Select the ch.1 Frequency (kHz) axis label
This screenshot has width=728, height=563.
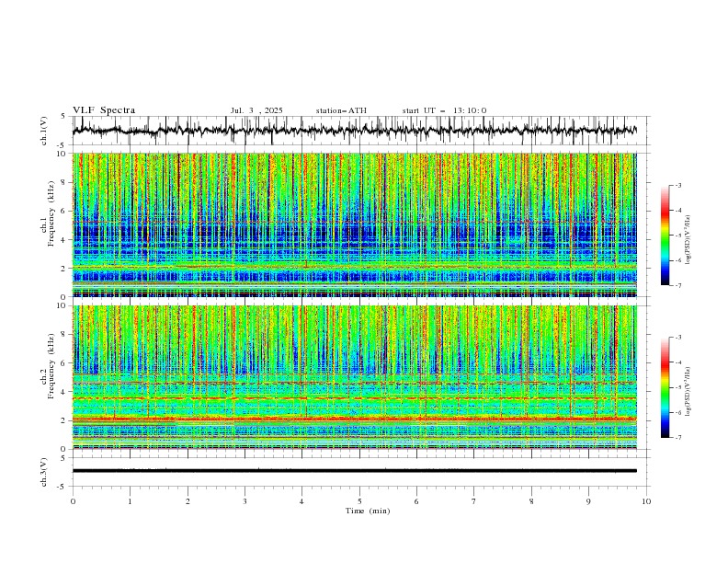(x=48, y=212)
